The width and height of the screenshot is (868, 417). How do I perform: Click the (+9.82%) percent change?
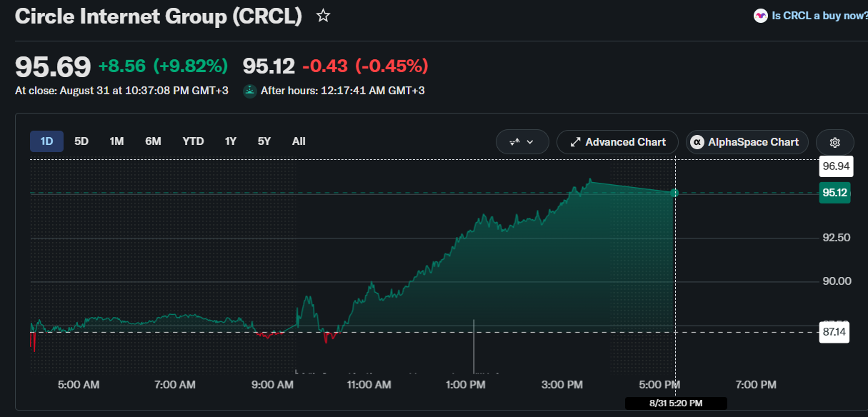[x=190, y=66]
